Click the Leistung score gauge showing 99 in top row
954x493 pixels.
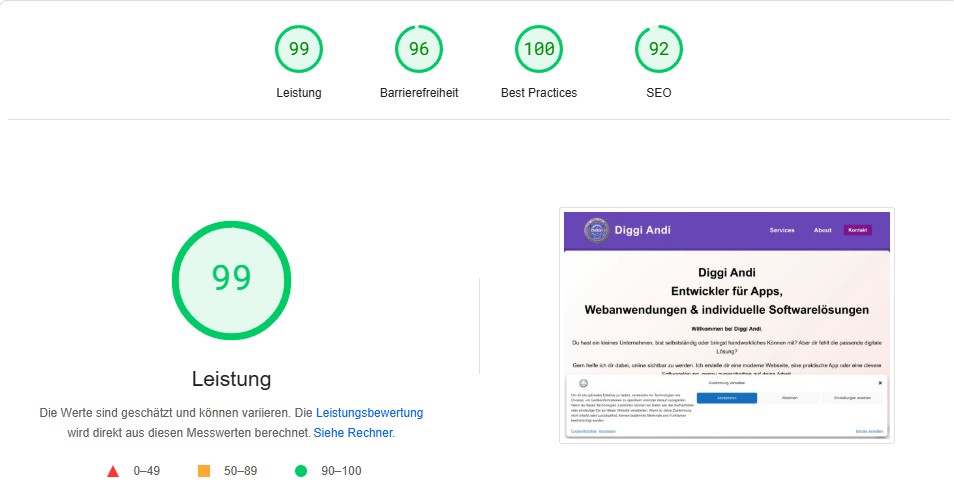coord(299,49)
